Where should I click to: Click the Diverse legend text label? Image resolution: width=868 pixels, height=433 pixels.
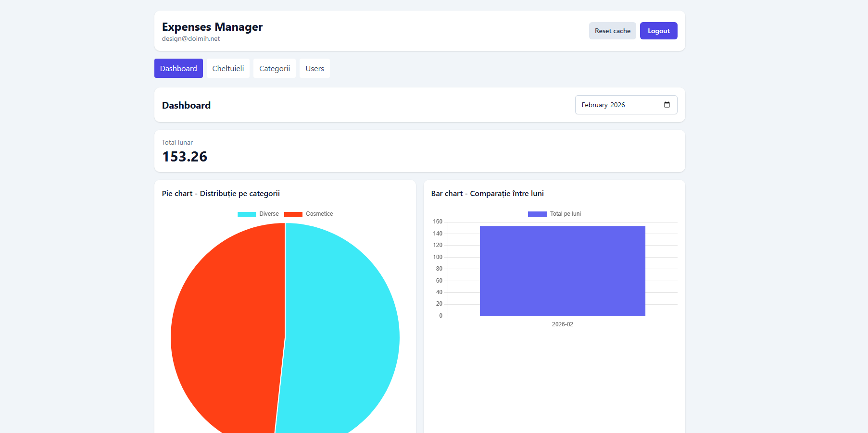click(x=269, y=214)
